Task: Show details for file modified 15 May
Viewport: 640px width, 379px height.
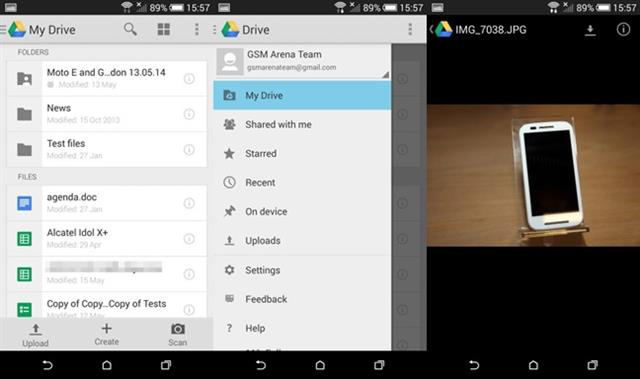Action: click(189, 274)
